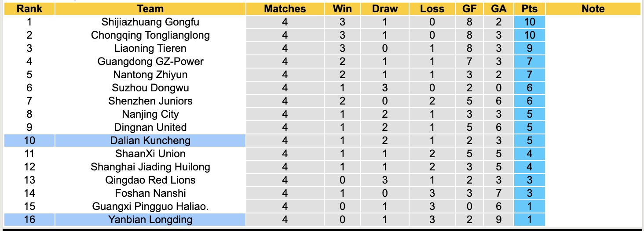The image size is (644, 231).
Task: Open Shijiazhuang Gongfu team link
Action: pyautogui.click(x=150, y=22)
